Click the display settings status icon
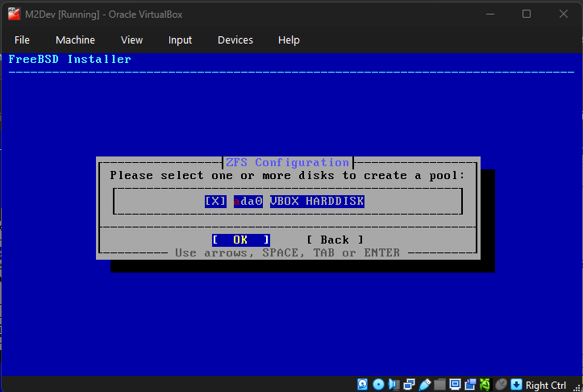The height and width of the screenshot is (392, 583). 455,384
